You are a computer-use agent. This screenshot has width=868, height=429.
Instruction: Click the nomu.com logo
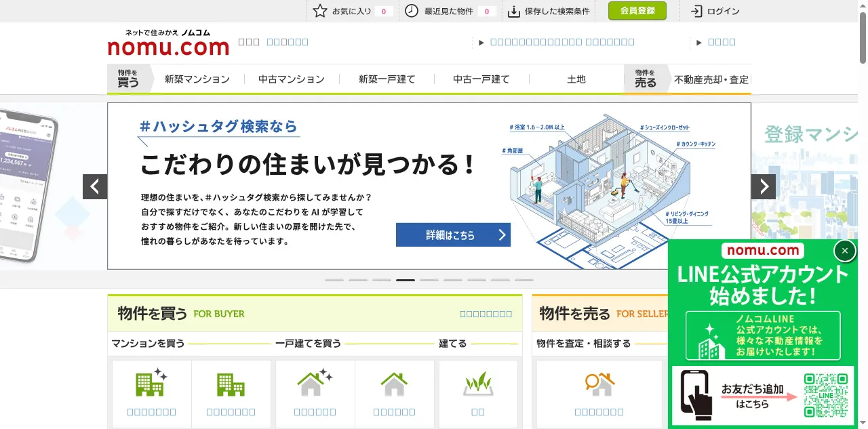tap(168, 43)
